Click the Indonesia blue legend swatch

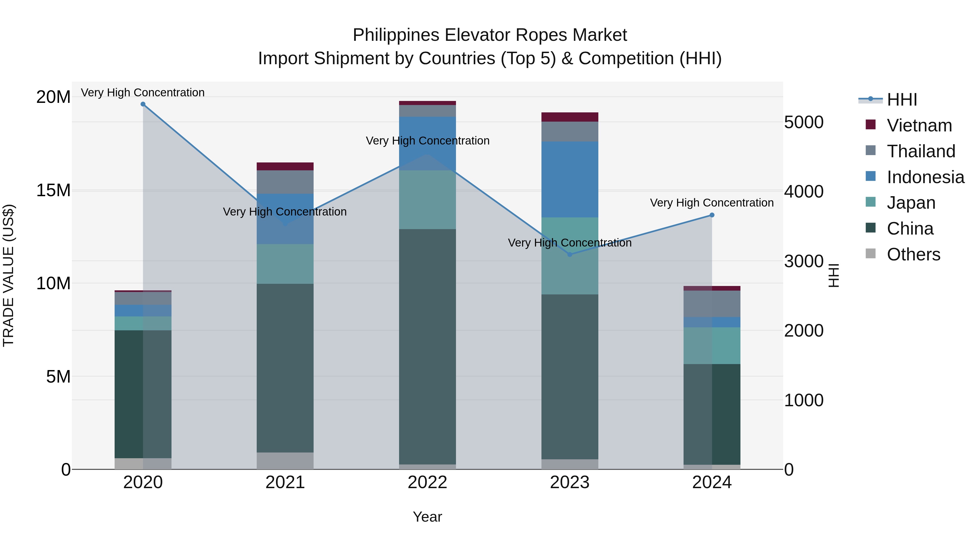pos(871,176)
